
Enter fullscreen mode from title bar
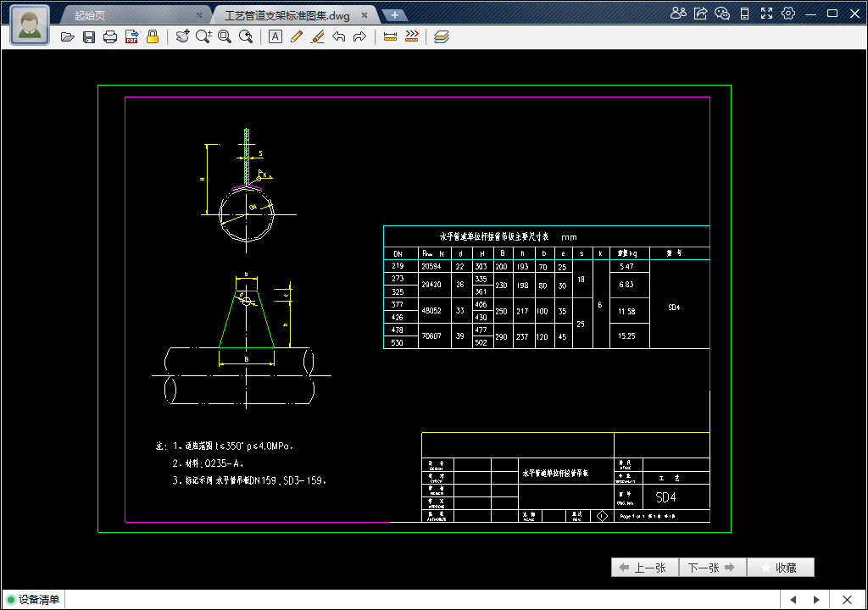point(766,13)
